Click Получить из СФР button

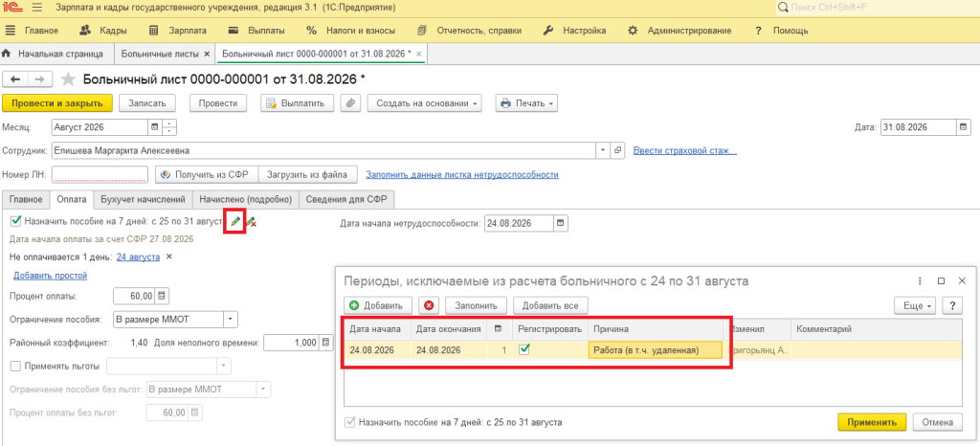click(207, 174)
